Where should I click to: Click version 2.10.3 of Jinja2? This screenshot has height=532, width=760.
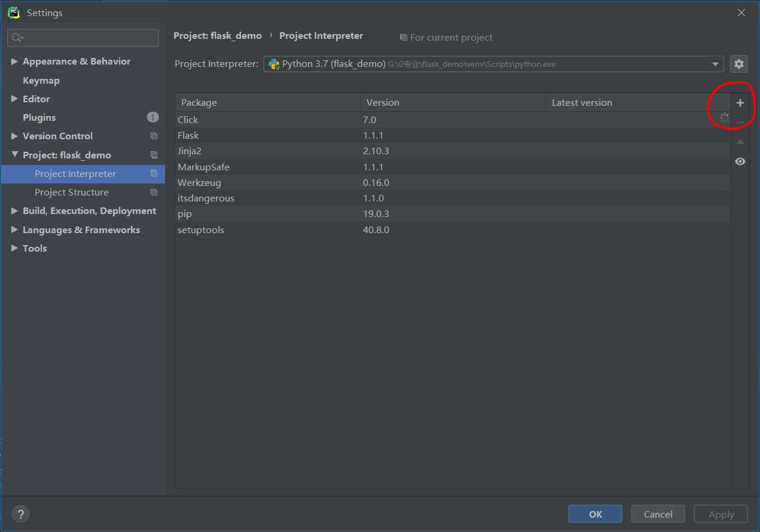376,151
